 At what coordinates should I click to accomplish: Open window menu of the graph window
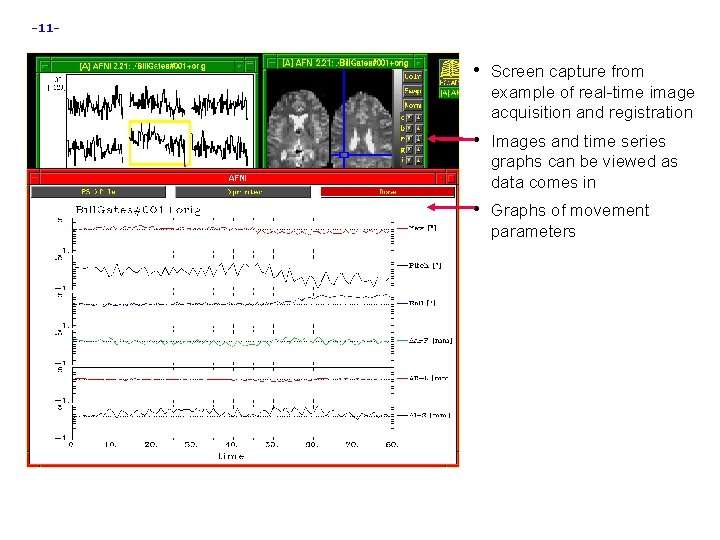click(x=45, y=66)
